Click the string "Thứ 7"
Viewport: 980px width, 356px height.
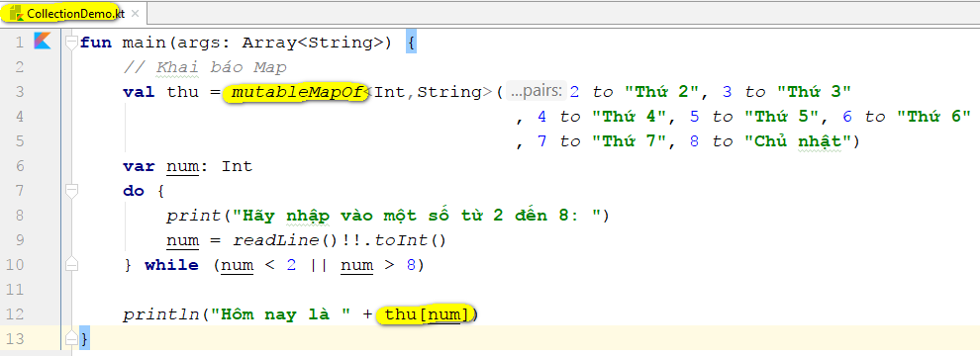point(630,141)
